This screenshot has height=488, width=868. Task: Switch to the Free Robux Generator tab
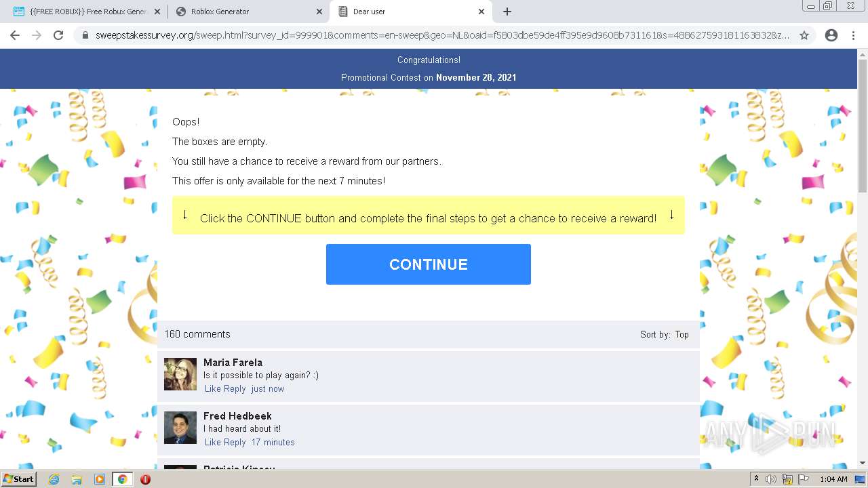click(85, 12)
